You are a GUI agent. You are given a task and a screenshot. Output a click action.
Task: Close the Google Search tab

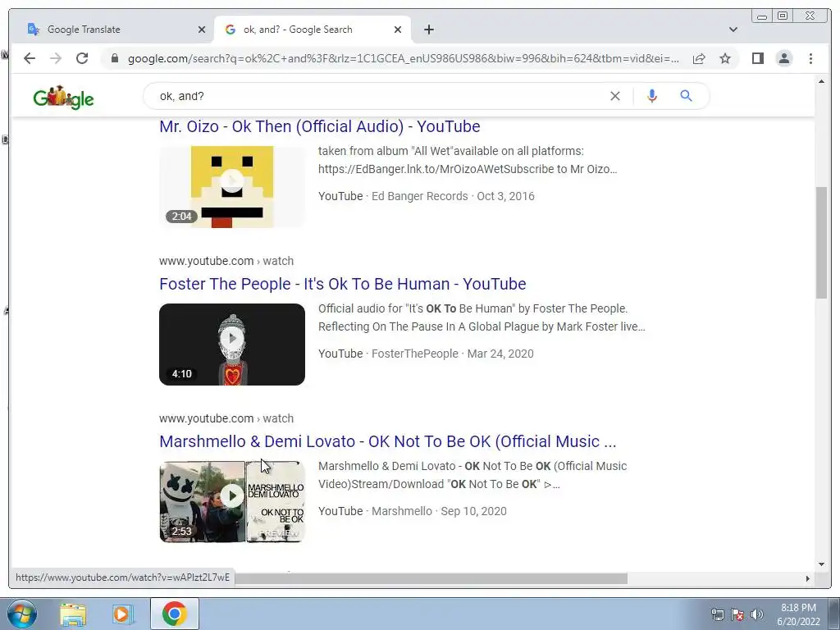[398, 30]
